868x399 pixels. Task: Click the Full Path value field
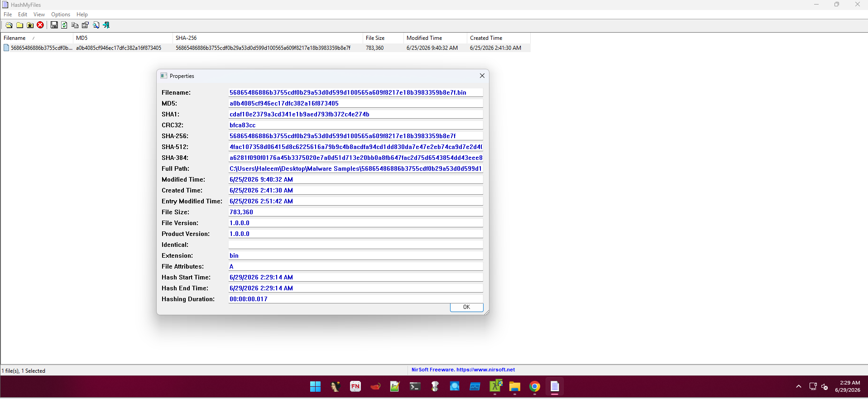[355, 168]
